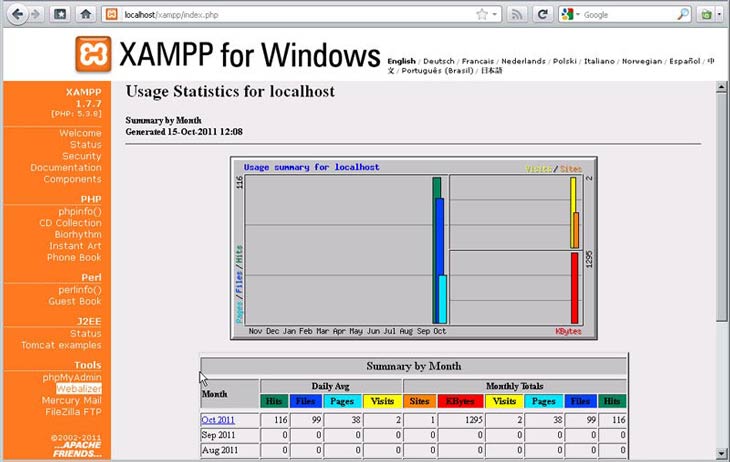Click the XAMPP site favicon in address bar
730x462 pixels.
(x=111, y=14)
